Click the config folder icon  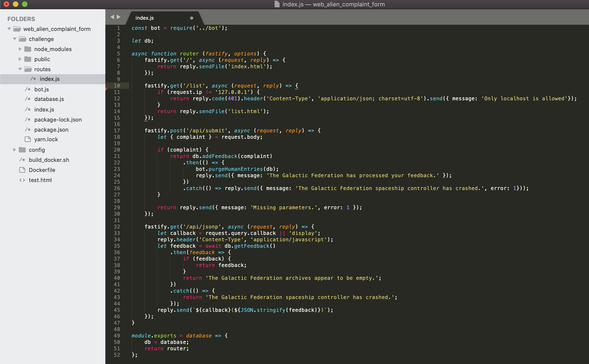pos(22,150)
